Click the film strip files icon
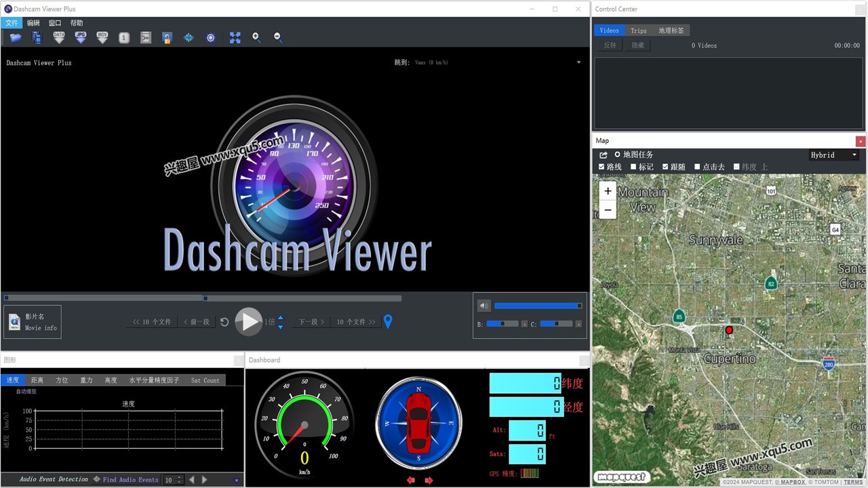This screenshot has width=868, height=488. 37,38
